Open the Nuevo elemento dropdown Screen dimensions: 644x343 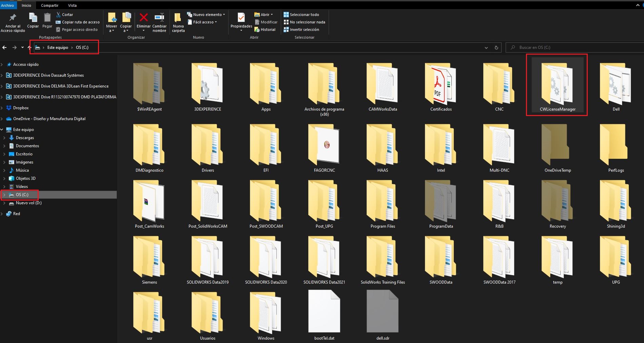coord(207,15)
